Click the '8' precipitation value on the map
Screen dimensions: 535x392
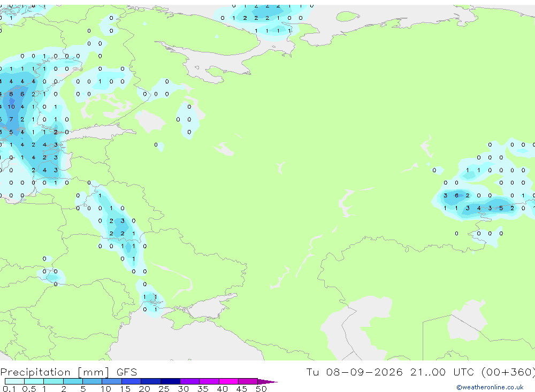[11, 94]
